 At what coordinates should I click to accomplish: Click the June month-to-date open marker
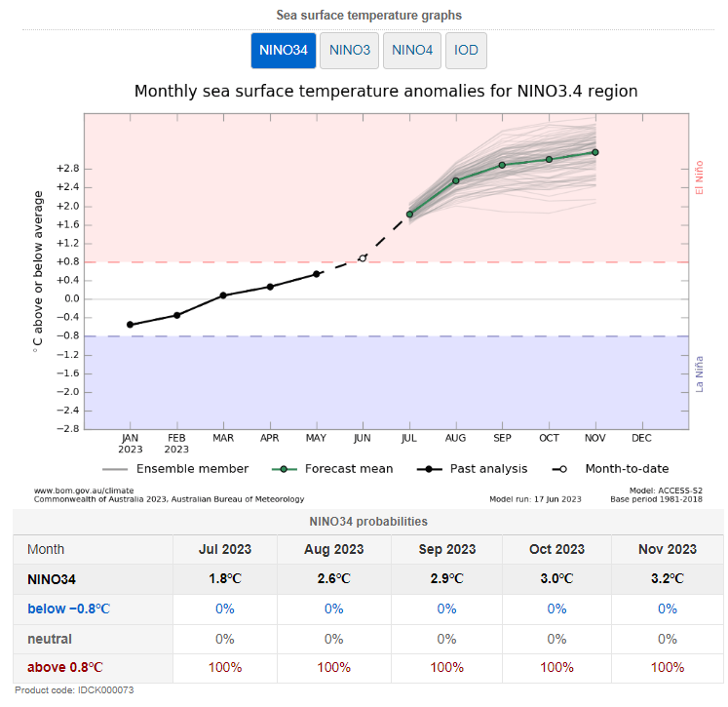pos(363,258)
